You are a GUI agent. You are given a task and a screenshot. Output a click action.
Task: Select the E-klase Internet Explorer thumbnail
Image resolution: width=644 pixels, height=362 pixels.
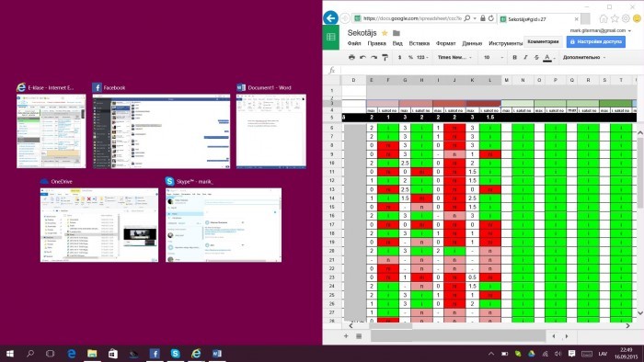pos(52,131)
